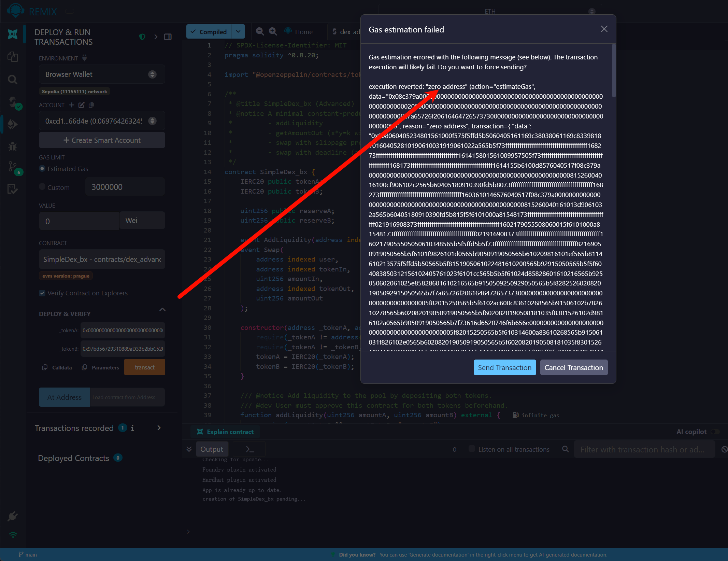Click the Send Transaction button
728x561 pixels.
[504, 368]
